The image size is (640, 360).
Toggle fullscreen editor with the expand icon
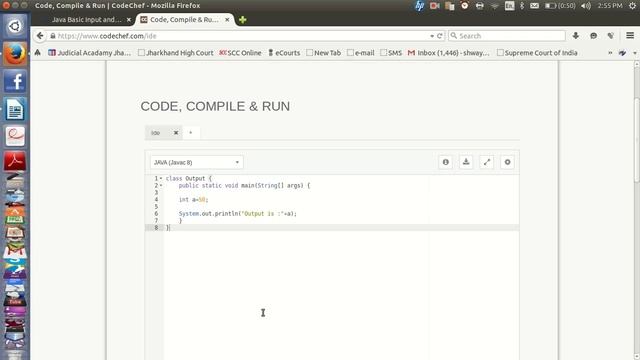tap(487, 162)
